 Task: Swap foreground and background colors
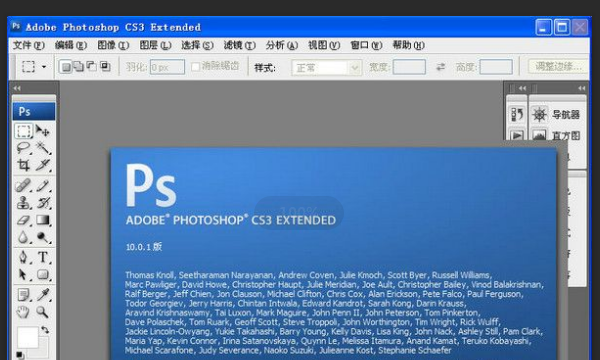(x=45, y=329)
